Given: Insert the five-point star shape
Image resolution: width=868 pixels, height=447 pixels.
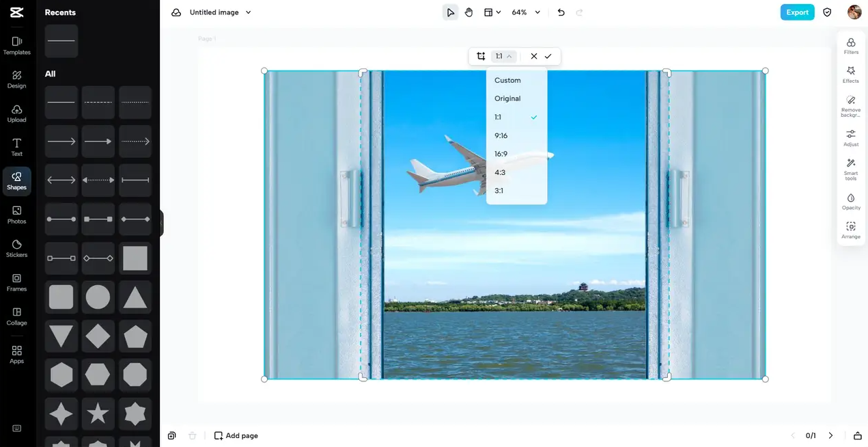Looking at the screenshot, I should point(98,414).
